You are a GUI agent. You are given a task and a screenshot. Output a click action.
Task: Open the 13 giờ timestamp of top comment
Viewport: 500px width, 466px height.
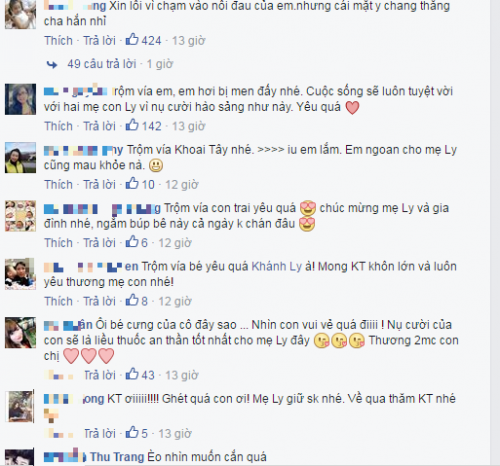pyautogui.click(x=188, y=41)
